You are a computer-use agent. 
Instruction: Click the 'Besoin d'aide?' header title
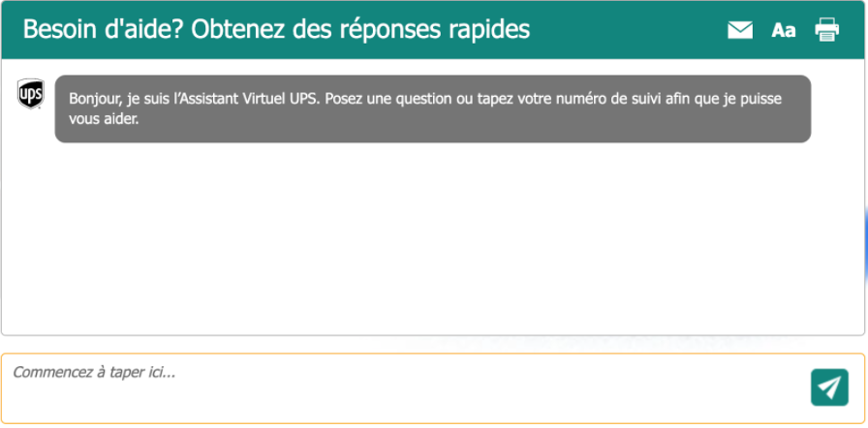pyautogui.click(x=104, y=29)
